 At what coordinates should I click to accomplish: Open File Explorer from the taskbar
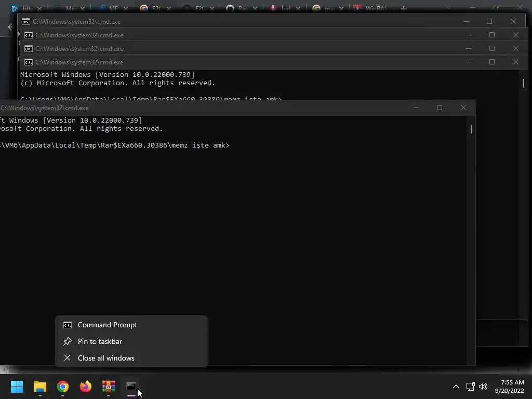pos(39,387)
